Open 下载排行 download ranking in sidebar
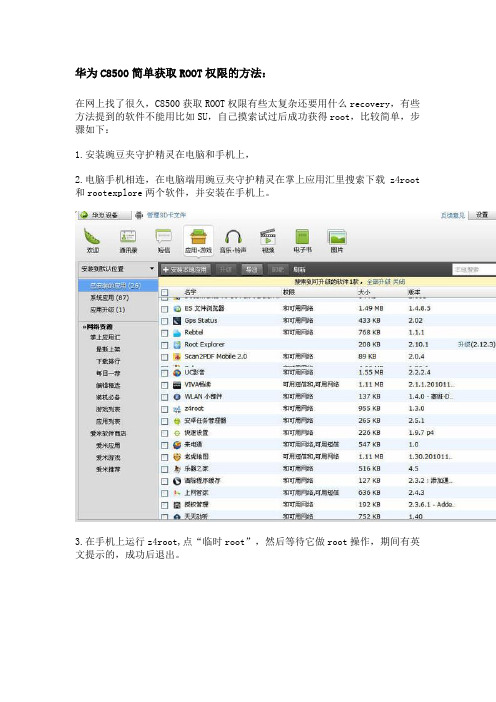The height and width of the screenshot is (702, 496). (107, 361)
